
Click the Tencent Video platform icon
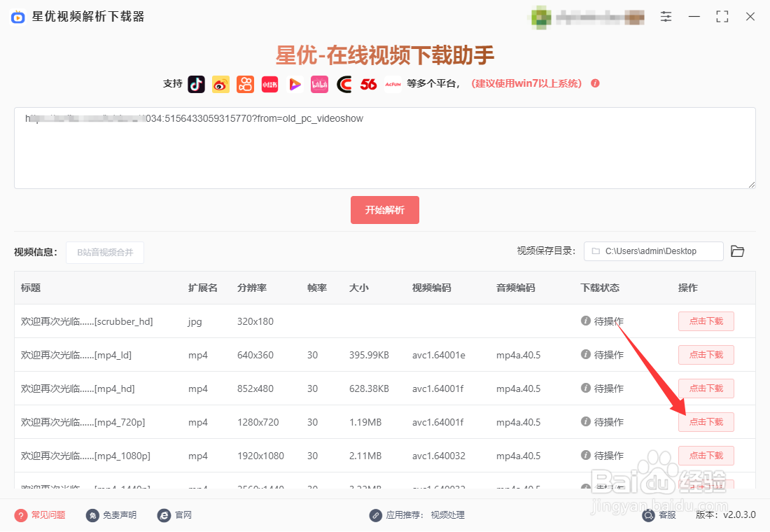(295, 85)
